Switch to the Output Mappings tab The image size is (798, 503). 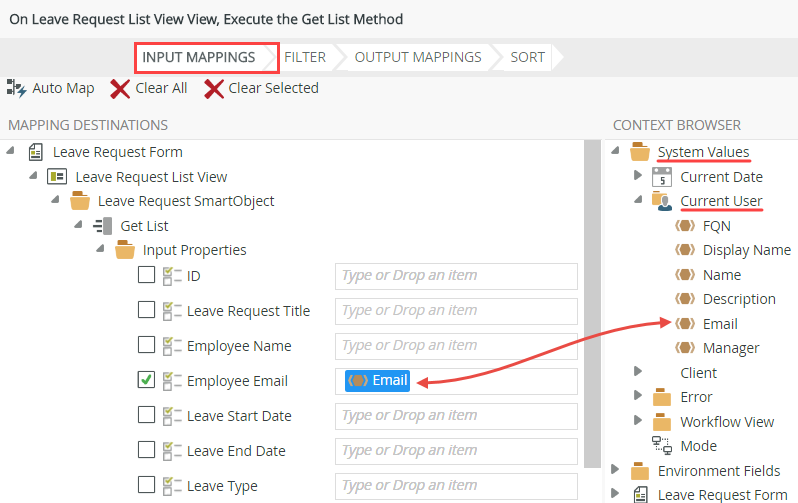click(x=419, y=58)
